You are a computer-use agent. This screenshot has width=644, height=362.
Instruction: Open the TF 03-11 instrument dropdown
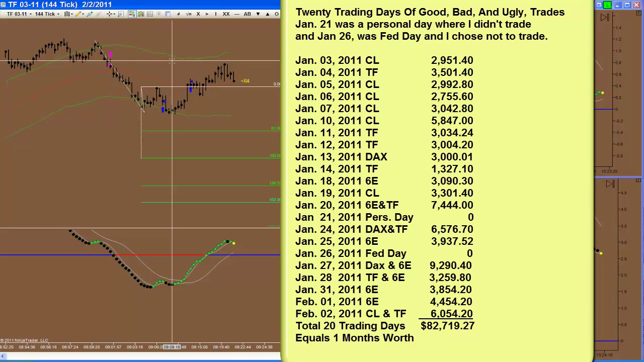(x=19, y=14)
